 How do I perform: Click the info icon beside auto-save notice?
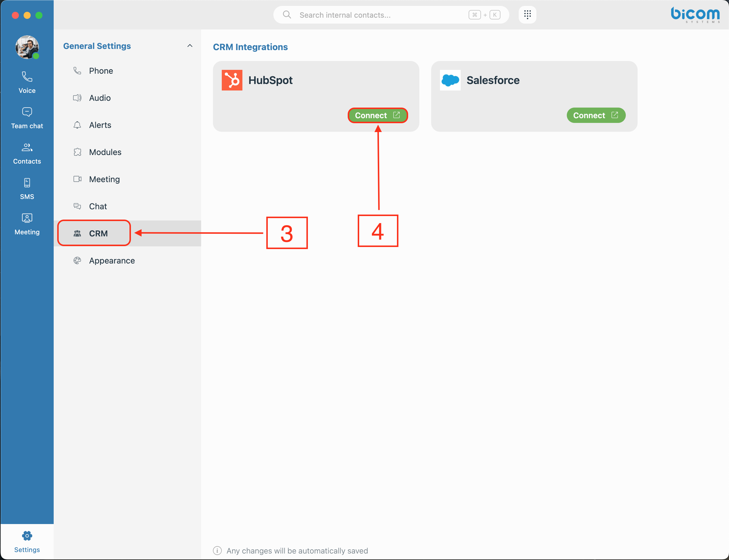tap(217, 551)
